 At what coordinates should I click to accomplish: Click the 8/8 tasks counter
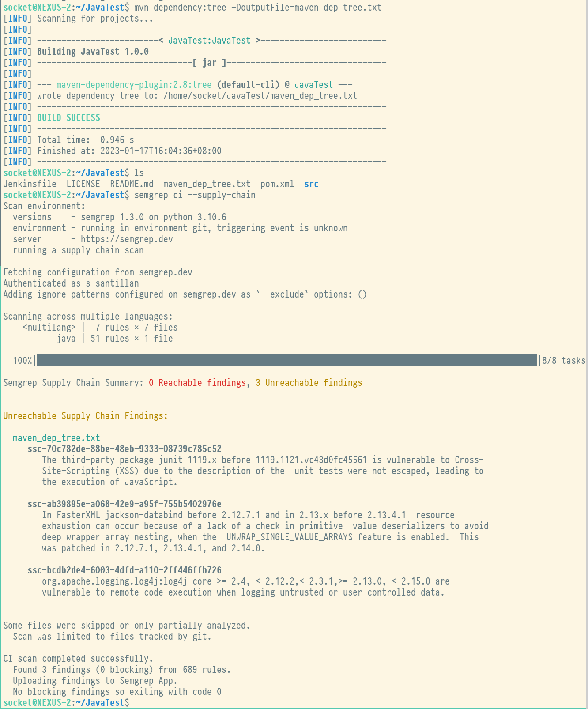563,361
